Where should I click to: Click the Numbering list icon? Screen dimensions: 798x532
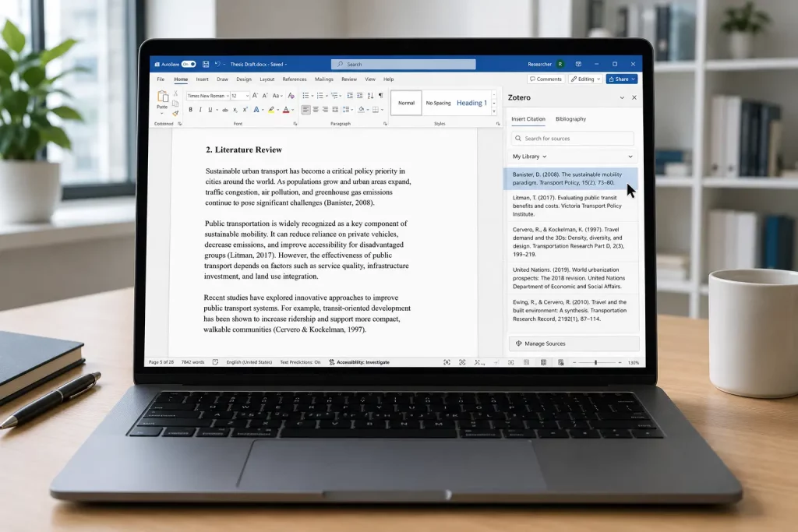point(320,96)
